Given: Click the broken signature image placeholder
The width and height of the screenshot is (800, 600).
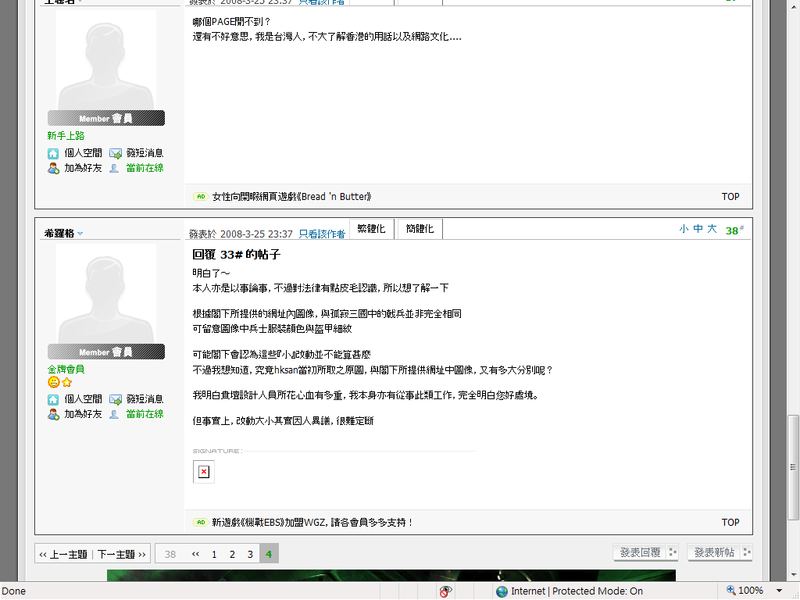Looking at the screenshot, I should pyautogui.click(x=204, y=471).
